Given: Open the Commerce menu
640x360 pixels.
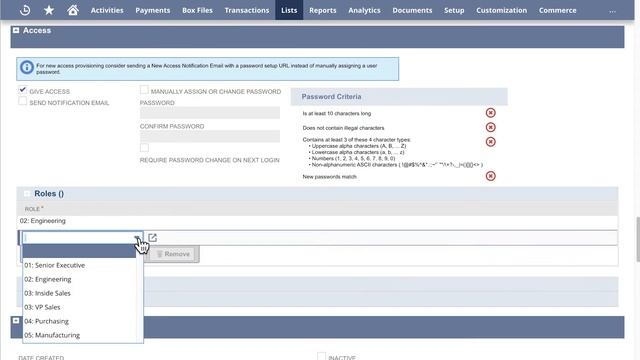Looking at the screenshot, I should [558, 10].
